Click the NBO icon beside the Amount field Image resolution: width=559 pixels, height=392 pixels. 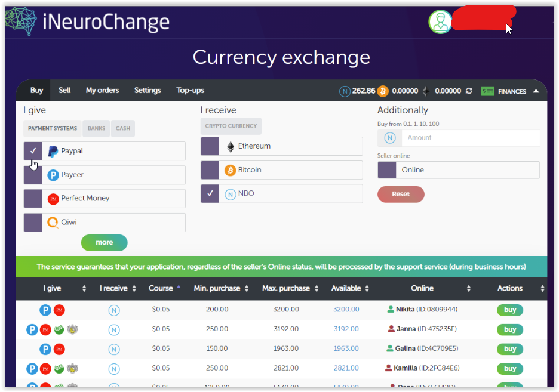(x=390, y=138)
